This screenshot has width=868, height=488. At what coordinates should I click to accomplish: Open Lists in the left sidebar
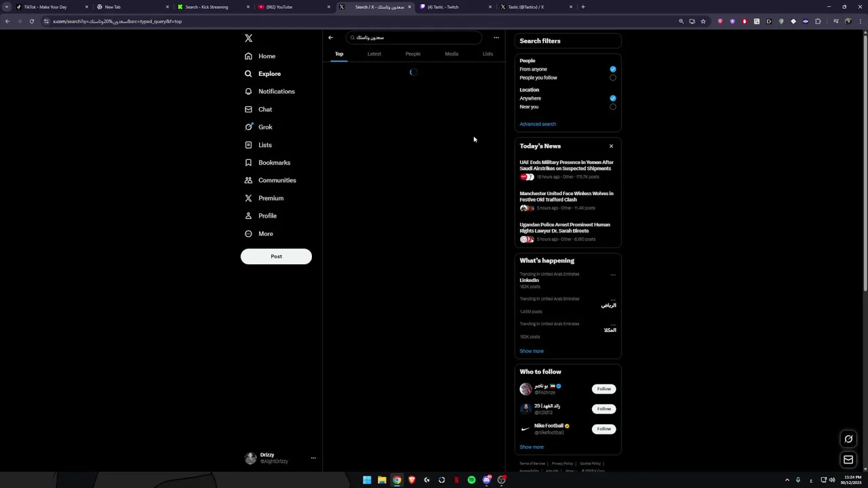[258, 145]
